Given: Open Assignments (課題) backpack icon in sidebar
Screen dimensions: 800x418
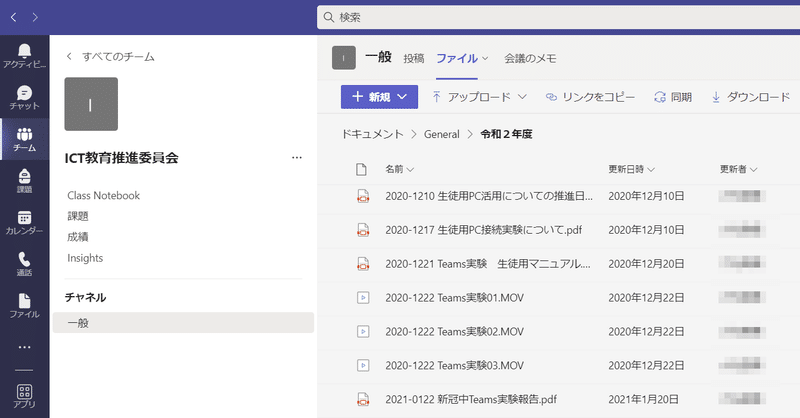Looking at the screenshot, I should click(x=24, y=181).
